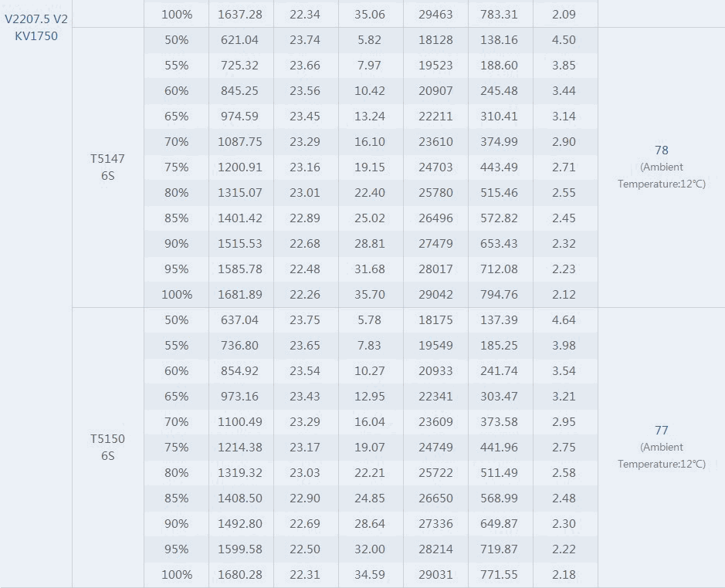
Task: Select the T5150 6S propeller cell
Action: pyautogui.click(x=108, y=447)
